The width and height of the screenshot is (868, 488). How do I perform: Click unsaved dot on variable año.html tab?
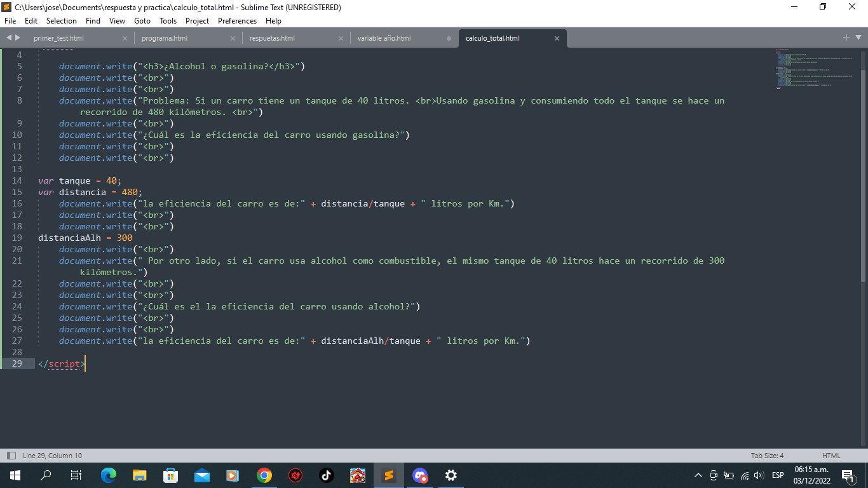449,38
